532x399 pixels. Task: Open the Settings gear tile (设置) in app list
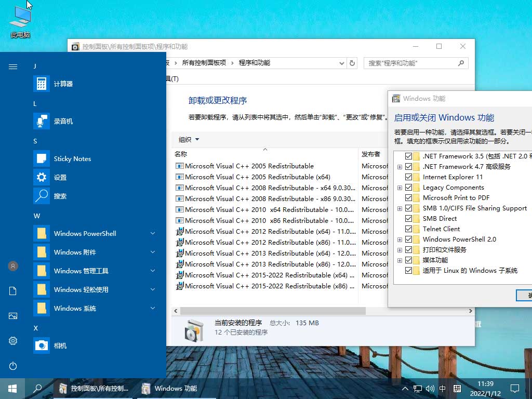[42, 177]
